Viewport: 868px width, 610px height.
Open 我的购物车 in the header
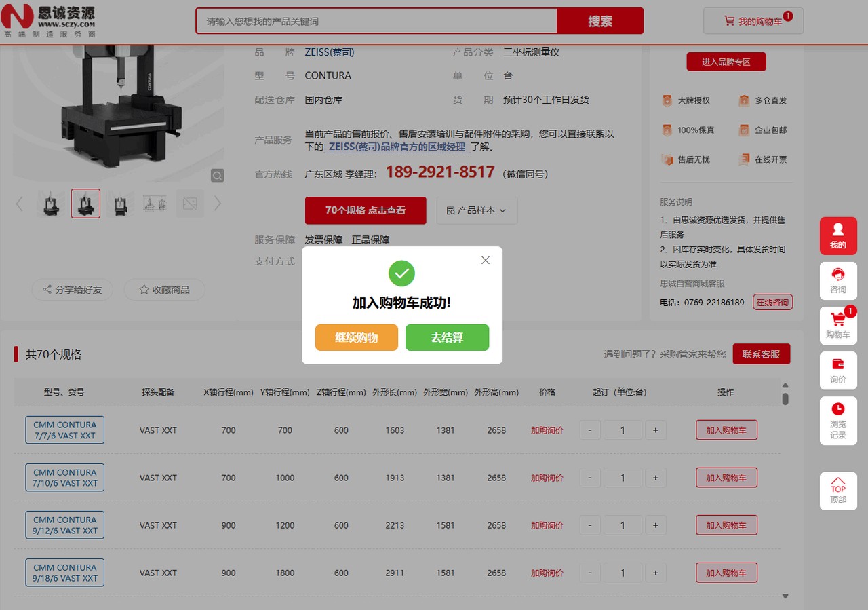point(753,21)
